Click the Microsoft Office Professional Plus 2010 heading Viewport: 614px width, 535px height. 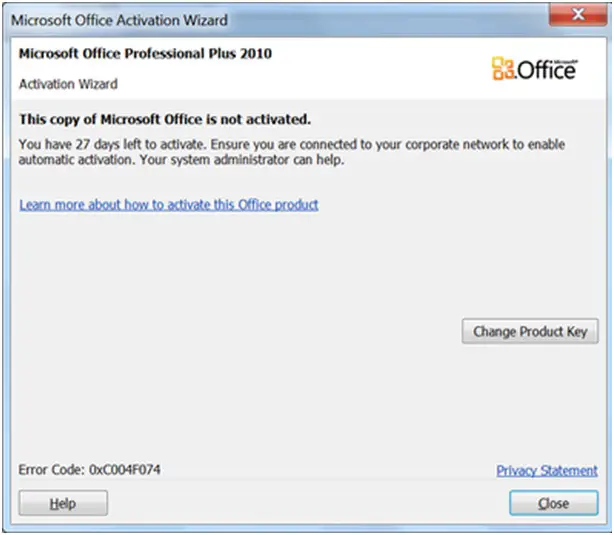pyautogui.click(x=145, y=54)
